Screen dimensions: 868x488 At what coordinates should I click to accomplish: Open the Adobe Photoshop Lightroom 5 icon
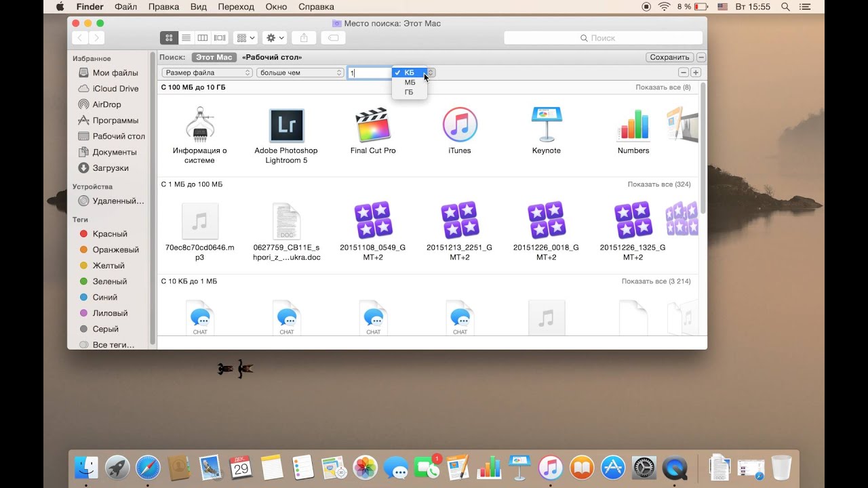[286, 125]
